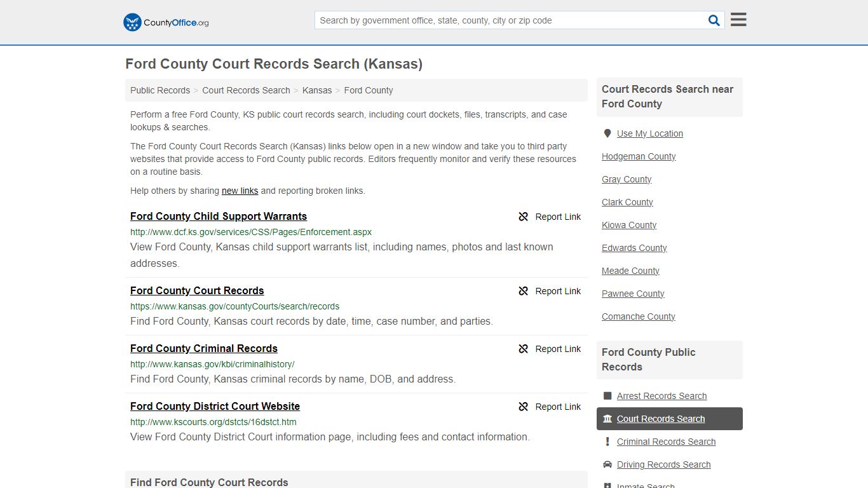This screenshot has height=488, width=868.
Task: Visit kansas.gov countyCourts search URL
Action: pos(235,306)
